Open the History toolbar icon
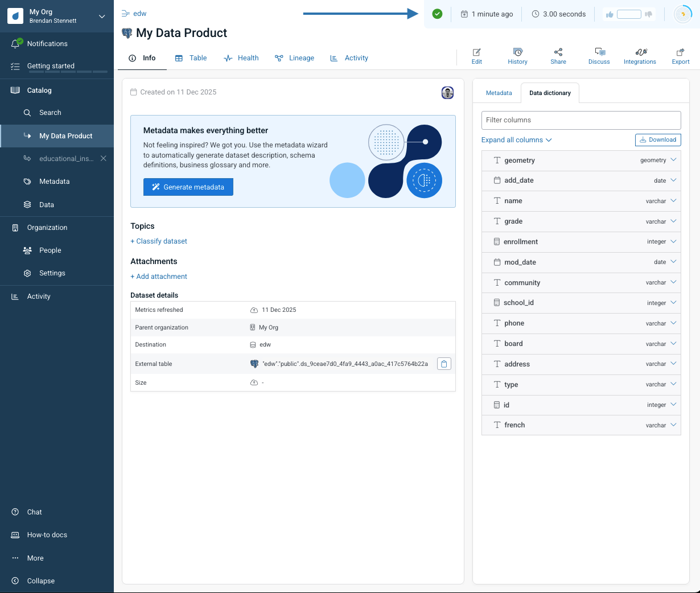The height and width of the screenshot is (593, 700). [x=518, y=56]
